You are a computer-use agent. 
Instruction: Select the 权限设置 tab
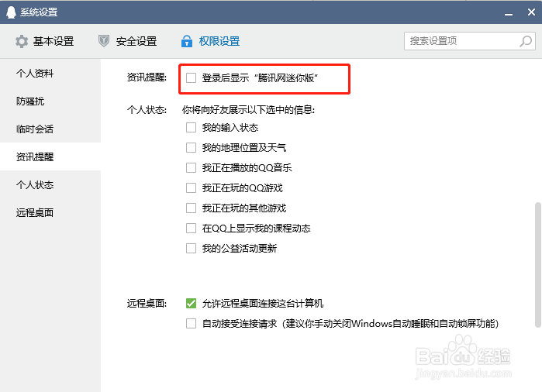[x=210, y=41]
